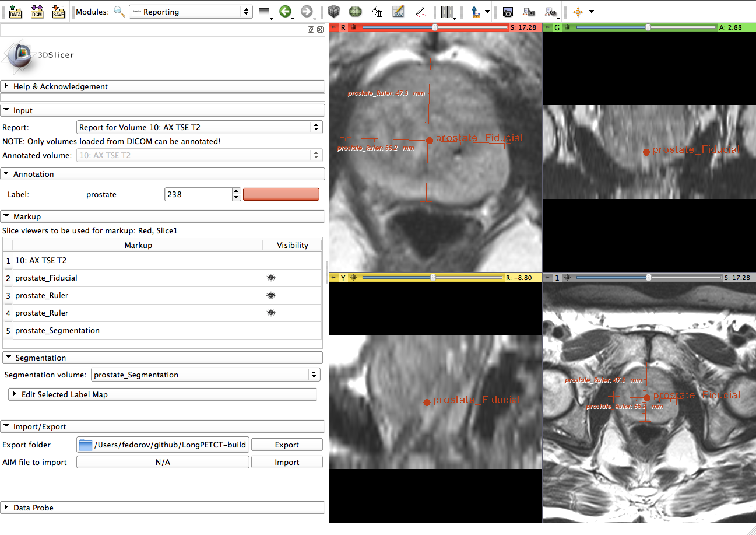Open the Modules dropdown showing Reporting
Image resolution: width=756 pixels, height=535 pixels.
point(190,12)
